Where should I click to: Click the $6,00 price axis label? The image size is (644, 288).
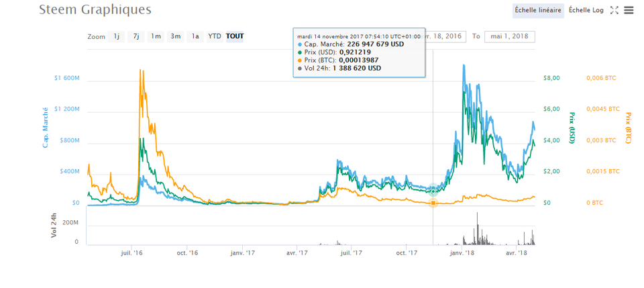[x=550, y=109]
